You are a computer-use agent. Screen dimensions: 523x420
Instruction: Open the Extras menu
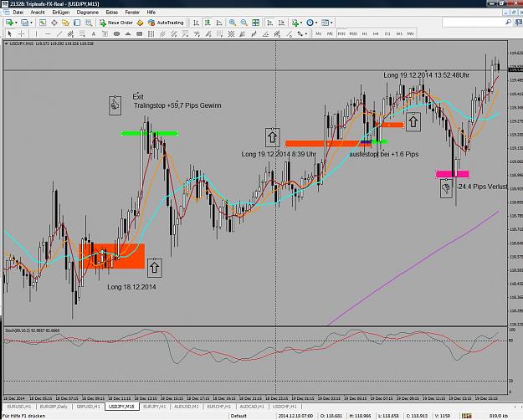click(112, 13)
